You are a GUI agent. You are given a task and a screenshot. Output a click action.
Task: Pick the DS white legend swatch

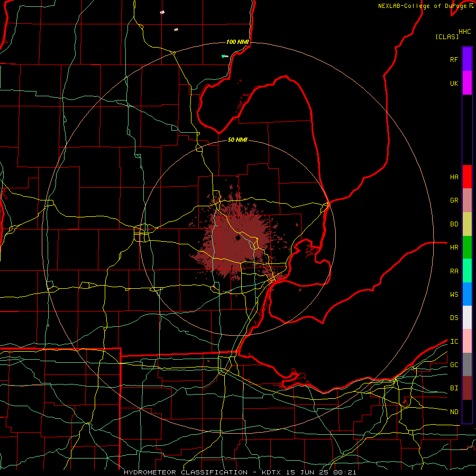click(467, 317)
